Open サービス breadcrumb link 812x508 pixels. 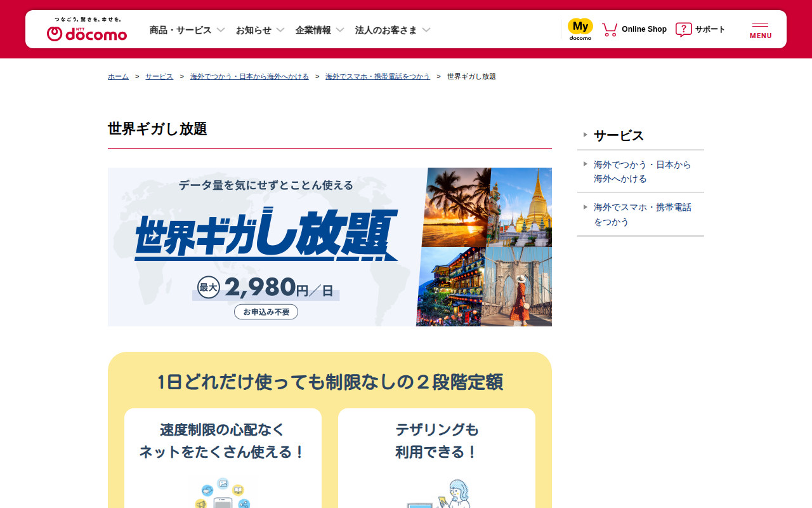pyautogui.click(x=159, y=76)
